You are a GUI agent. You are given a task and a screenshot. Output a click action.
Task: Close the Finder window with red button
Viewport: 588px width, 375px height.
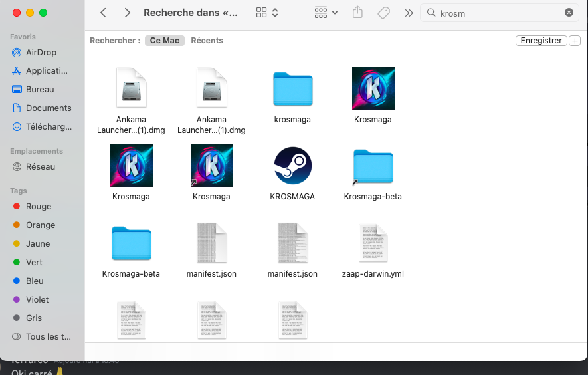[x=17, y=13]
